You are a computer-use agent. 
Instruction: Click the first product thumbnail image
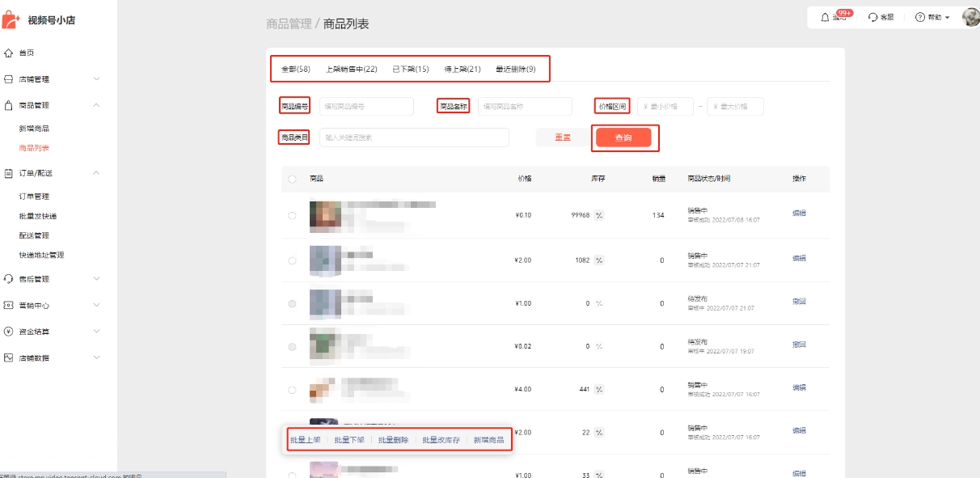pos(325,217)
